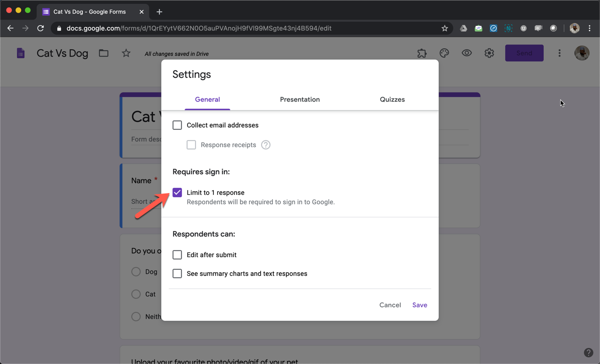Image resolution: width=600 pixels, height=364 pixels.
Task: Open the Chrome browser menu
Action: pos(590,28)
